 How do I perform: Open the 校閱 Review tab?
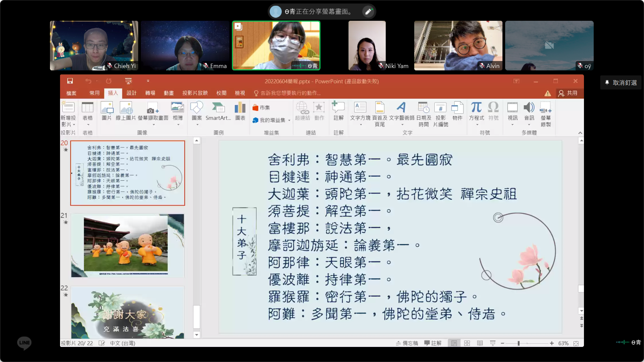click(221, 93)
